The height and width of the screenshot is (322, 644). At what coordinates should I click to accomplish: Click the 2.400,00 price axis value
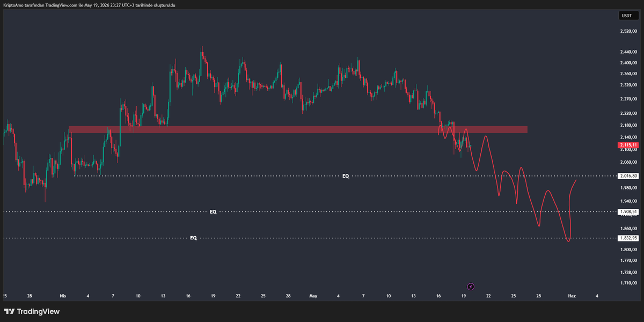pyautogui.click(x=628, y=63)
